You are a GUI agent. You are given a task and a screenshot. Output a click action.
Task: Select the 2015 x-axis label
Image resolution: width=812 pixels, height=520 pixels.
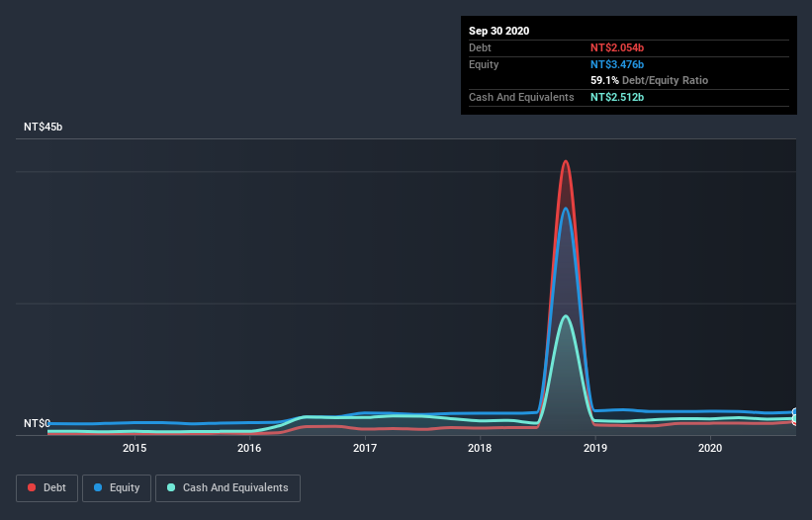[x=135, y=448]
